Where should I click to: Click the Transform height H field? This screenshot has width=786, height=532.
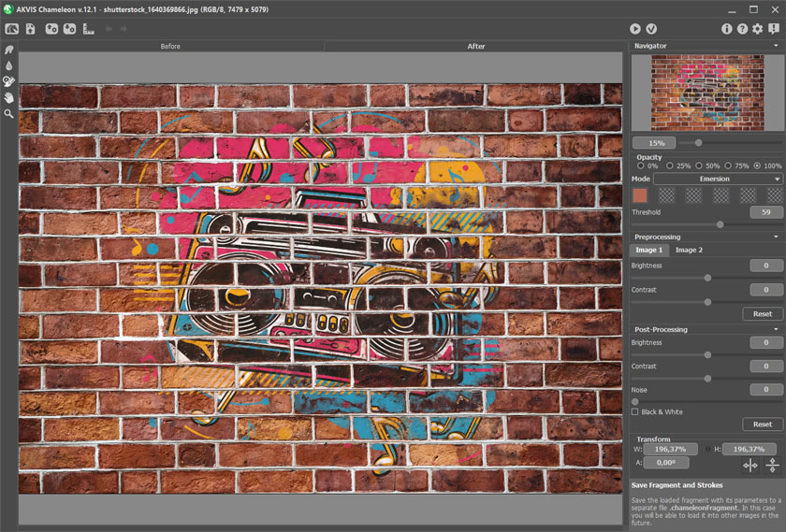tap(749, 449)
